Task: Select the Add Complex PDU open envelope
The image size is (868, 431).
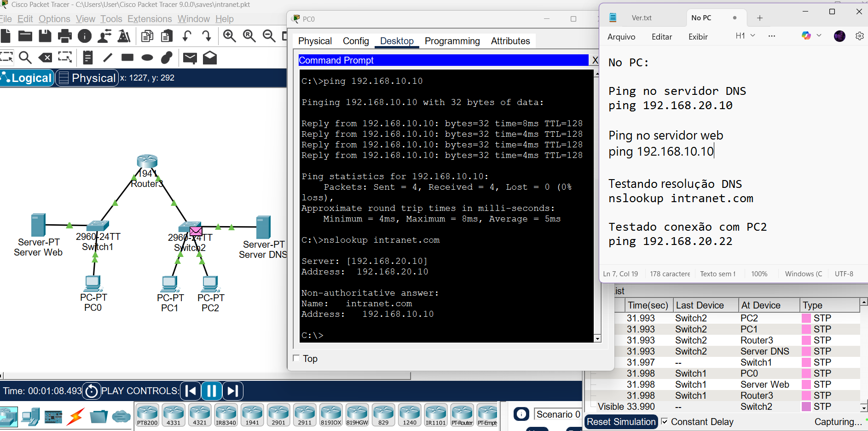Action: coord(210,58)
